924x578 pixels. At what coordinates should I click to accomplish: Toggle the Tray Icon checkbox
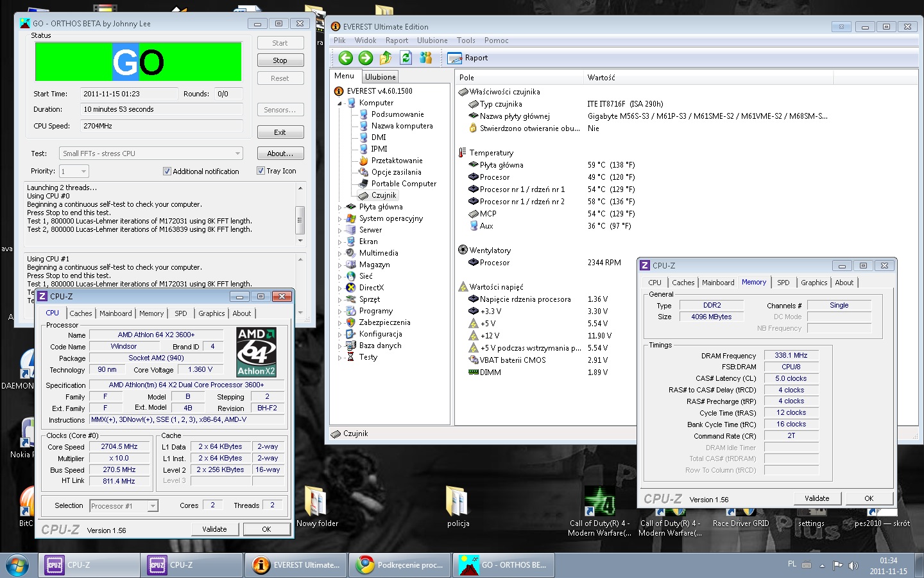261,171
